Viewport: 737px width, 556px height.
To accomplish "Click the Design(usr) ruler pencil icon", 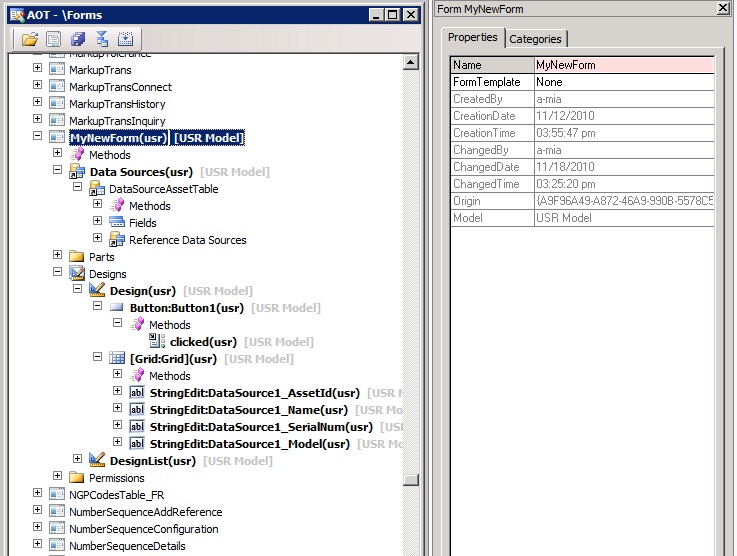I will pos(97,290).
